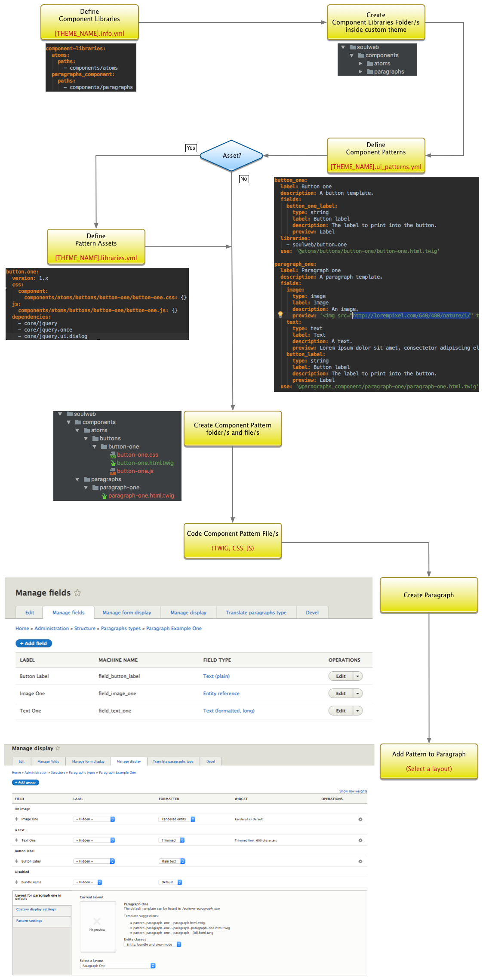Open the Devel tab on Manage display page

[211, 761]
